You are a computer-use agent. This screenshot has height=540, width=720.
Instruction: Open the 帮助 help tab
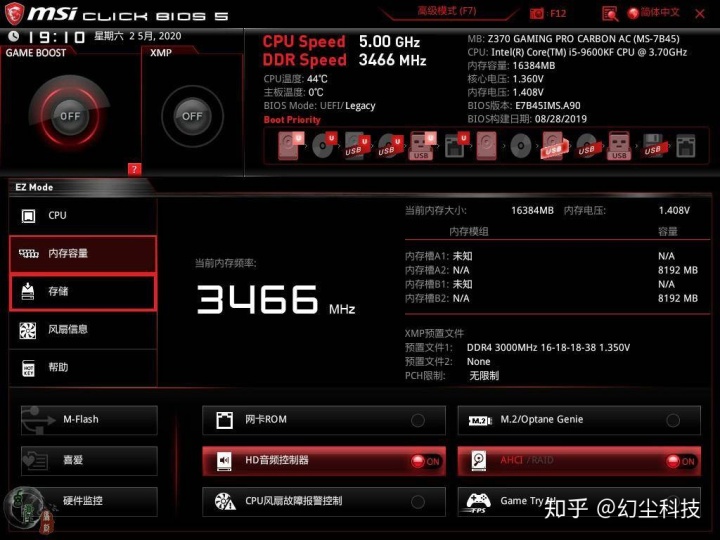click(x=83, y=367)
